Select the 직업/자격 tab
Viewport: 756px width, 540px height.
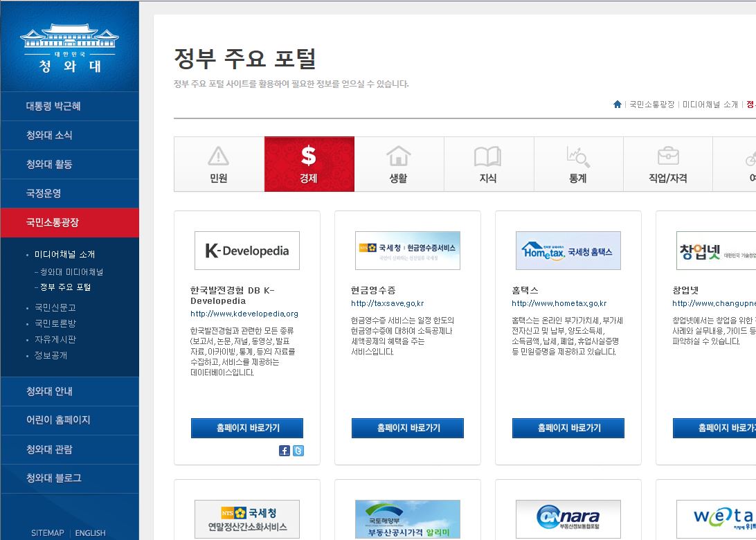click(x=667, y=164)
